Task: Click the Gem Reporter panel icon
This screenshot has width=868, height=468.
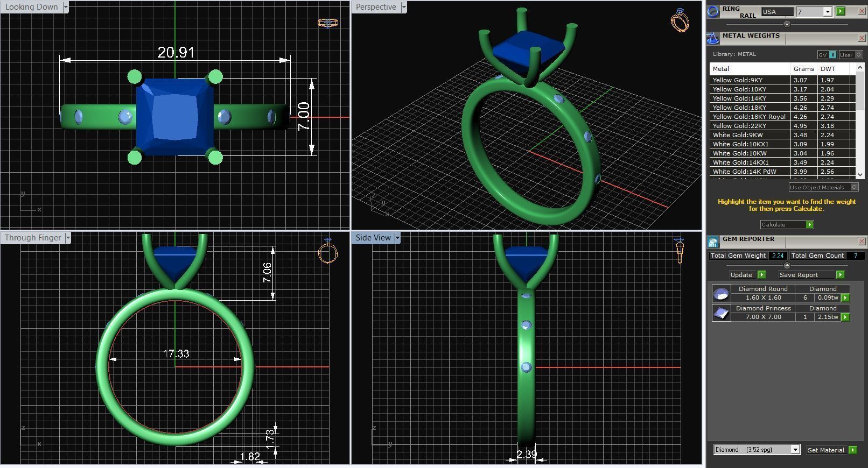Action: (x=713, y=242)
